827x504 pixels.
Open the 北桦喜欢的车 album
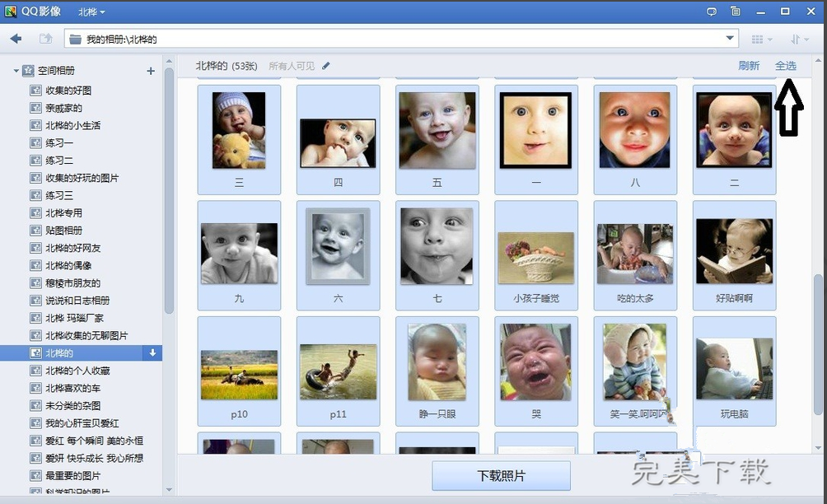point(72,388)
